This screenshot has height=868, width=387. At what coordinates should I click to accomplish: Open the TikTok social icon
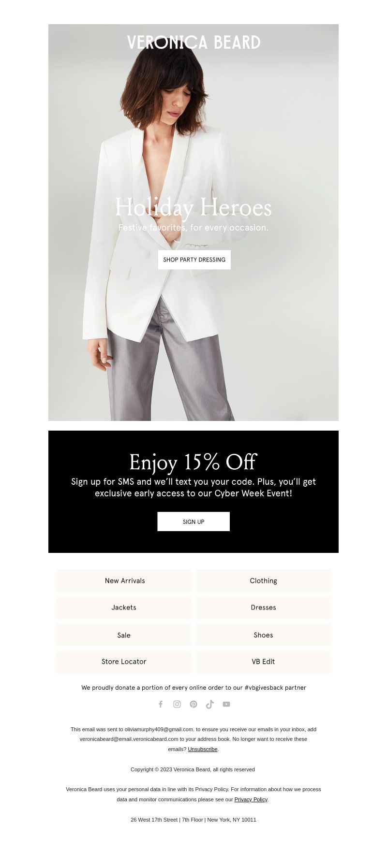[210, 704]
